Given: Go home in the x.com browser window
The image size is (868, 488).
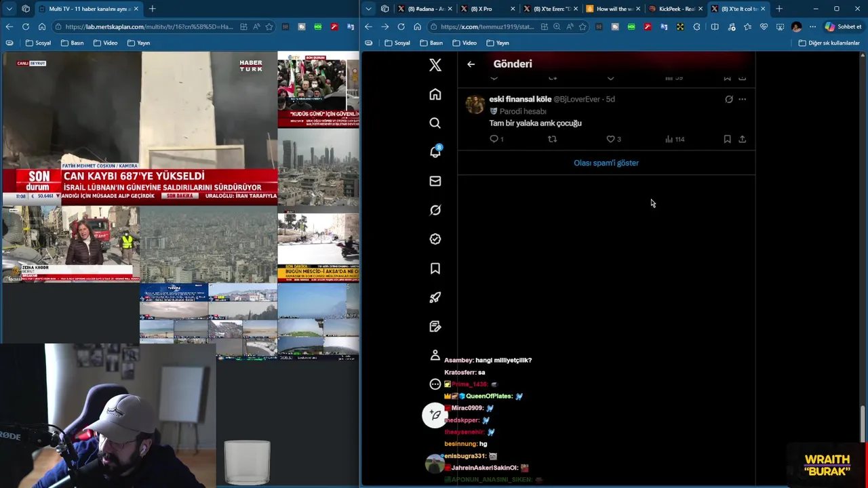Looking at the screenshot, I should coord(417,26).
